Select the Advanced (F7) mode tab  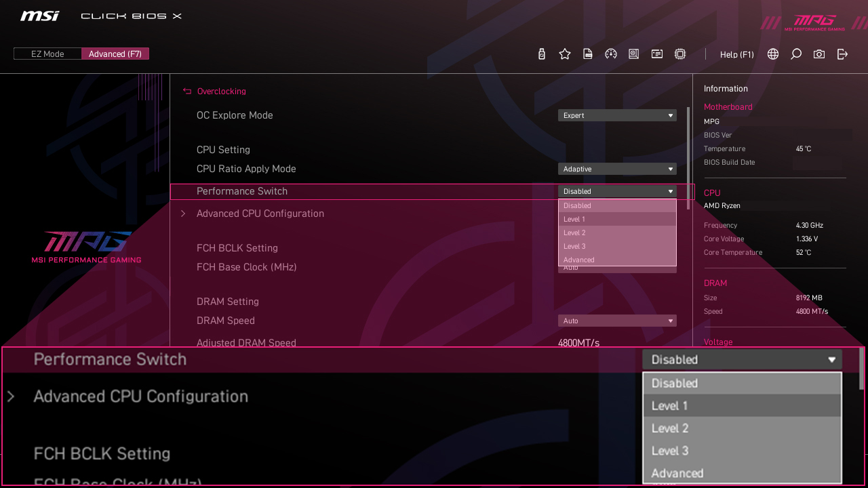(115, 54)
